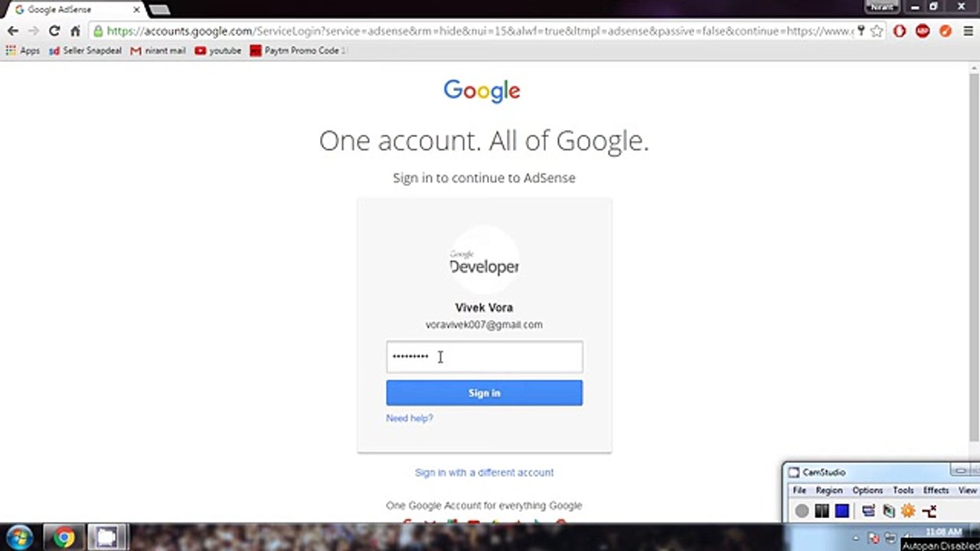Click the red Opera-style extension icon
Image resolution: width=980 pixels, height=551 pixels.
[900, 31]
